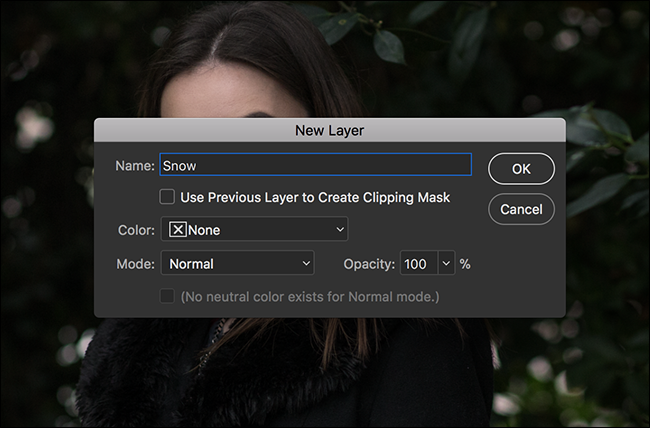Enable Use Previous Layer to Create Clipping Mask

click(x=167, y=197)
